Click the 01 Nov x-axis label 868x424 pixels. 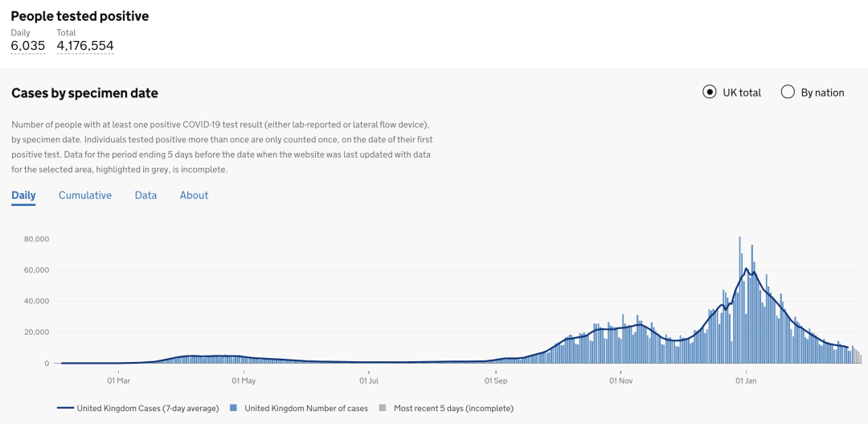coord(620,381)
